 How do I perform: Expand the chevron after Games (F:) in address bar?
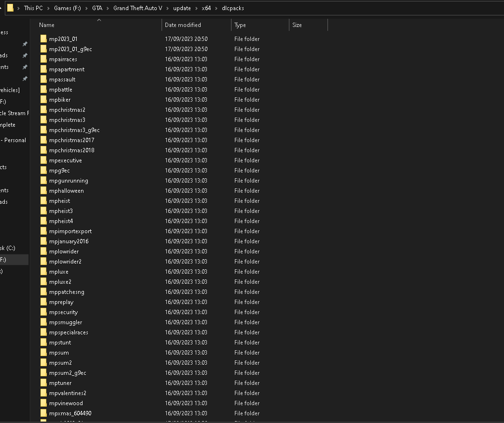click(86, 8)
